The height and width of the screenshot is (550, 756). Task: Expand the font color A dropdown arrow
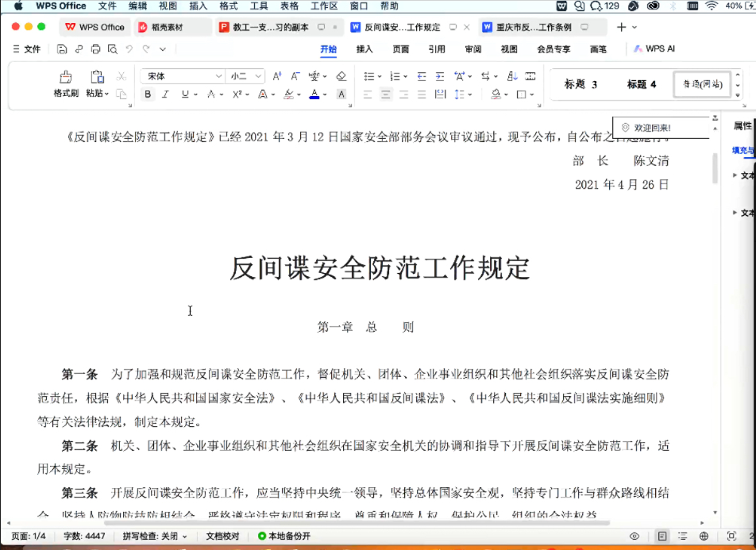tap(323, 94)
